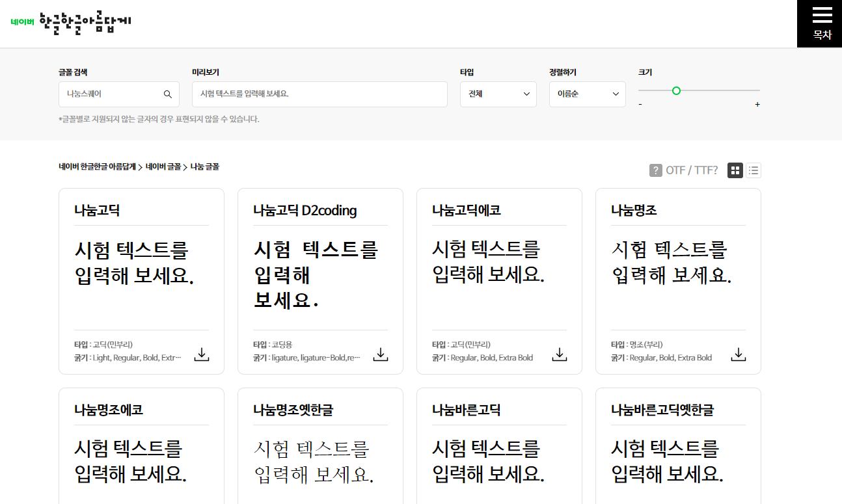Open the 정렬하기 sorting dropdown
The image size is (842, 504).
point(587,94)
